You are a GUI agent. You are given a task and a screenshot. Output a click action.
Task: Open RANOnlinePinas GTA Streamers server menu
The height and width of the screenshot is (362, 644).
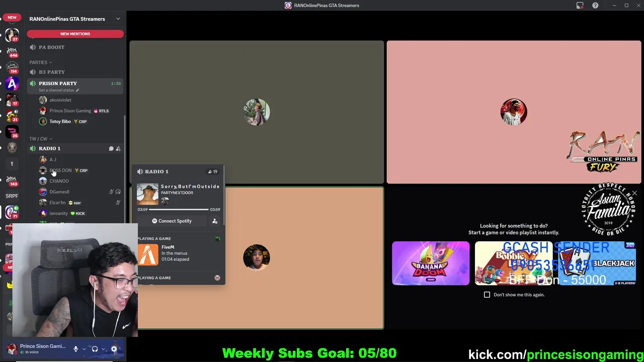(74, 19)
